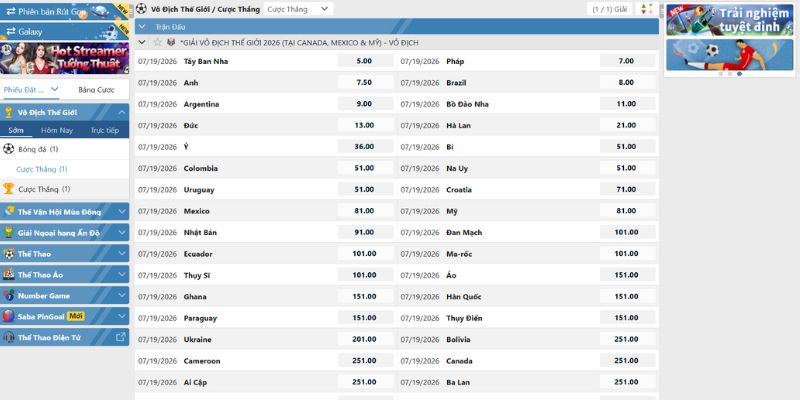Select the Sớm tab
This screenshot has height=400, width=800.
point(16,130)
